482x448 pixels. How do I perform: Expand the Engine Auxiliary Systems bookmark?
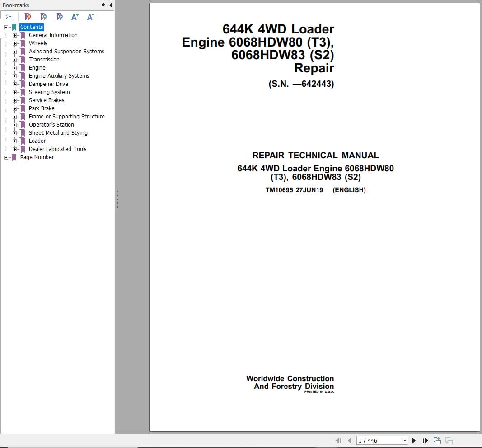click(14, 76)
